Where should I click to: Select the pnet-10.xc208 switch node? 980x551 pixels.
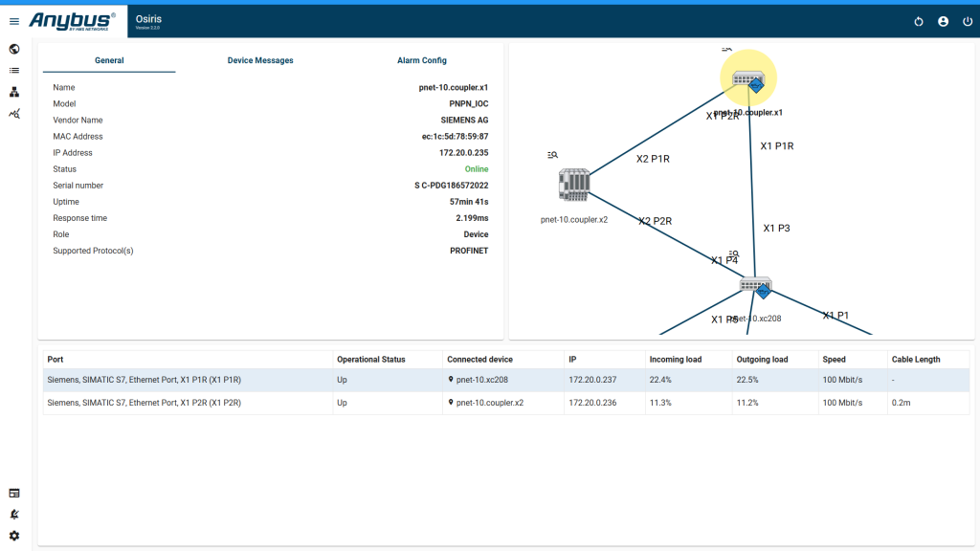point(756,287)
